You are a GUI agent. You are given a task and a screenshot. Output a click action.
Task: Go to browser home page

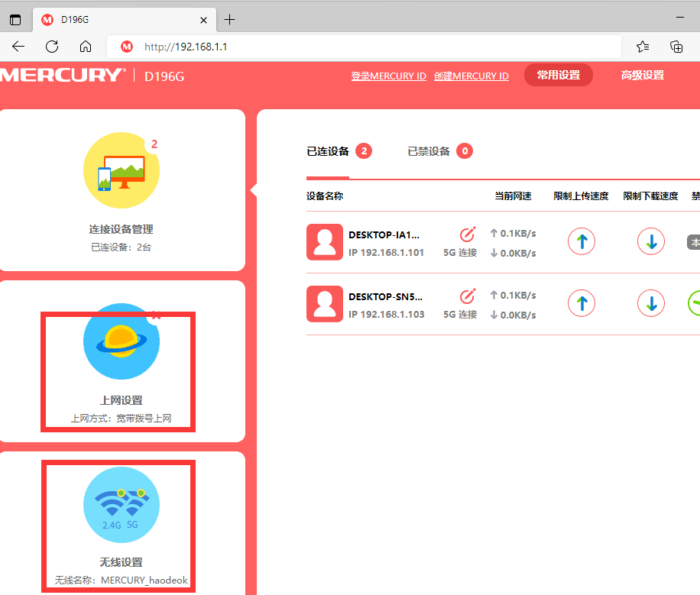click(x=86, y=47)
